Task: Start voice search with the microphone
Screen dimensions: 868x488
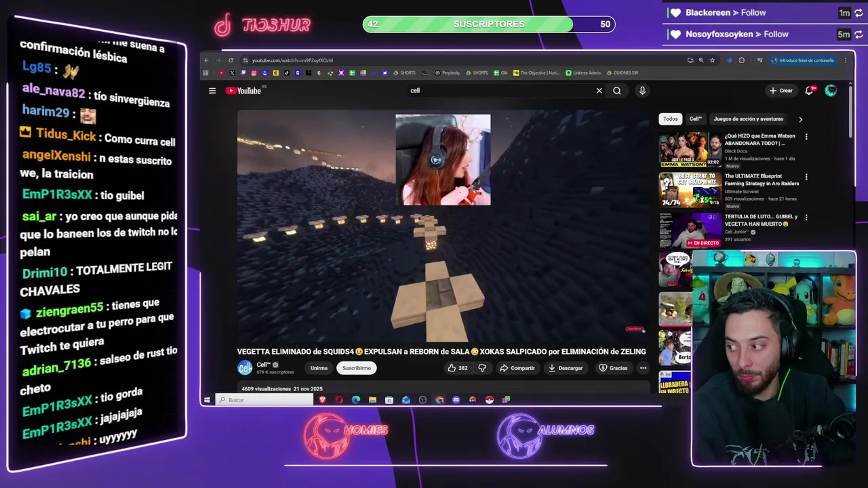Action: point(642,91)
